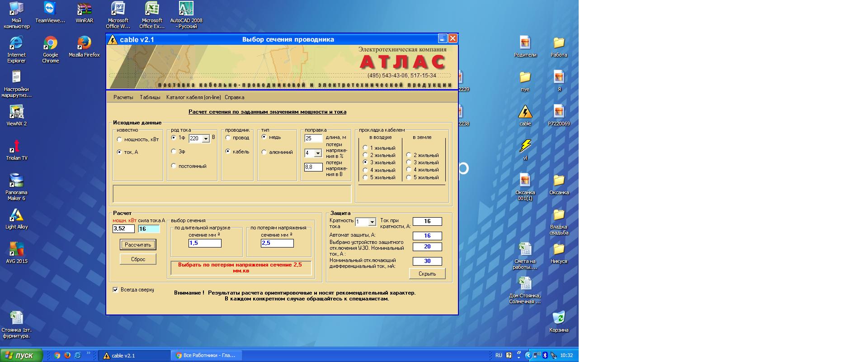Screen dimensions: 868x362
Task: Select the постоянный current option
Action: pyautogui.click(x=174, y=166)
